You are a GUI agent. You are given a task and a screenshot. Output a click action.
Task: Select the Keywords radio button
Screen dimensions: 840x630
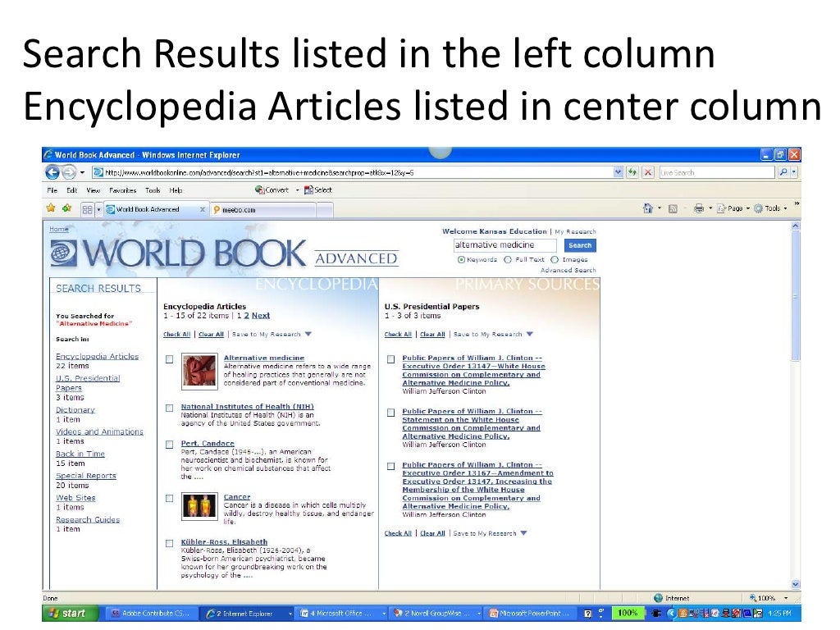(461, 260)
